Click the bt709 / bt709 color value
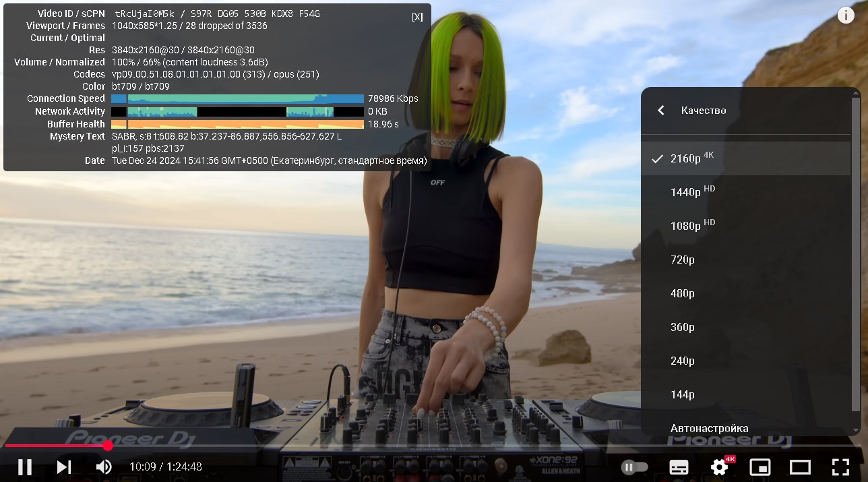868x482 pixels. (141, 86)
